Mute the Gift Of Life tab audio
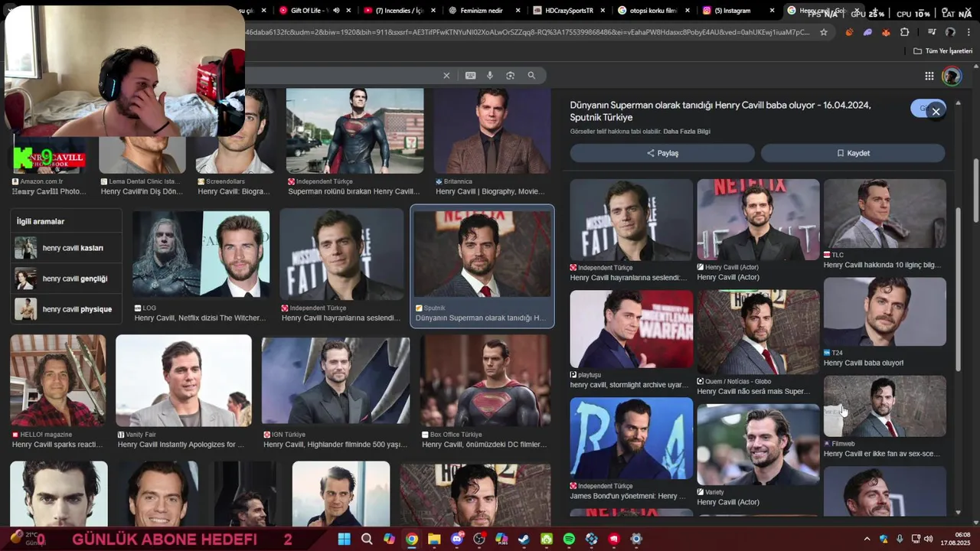This screenshot has width=980, height=551. (335, 11)
